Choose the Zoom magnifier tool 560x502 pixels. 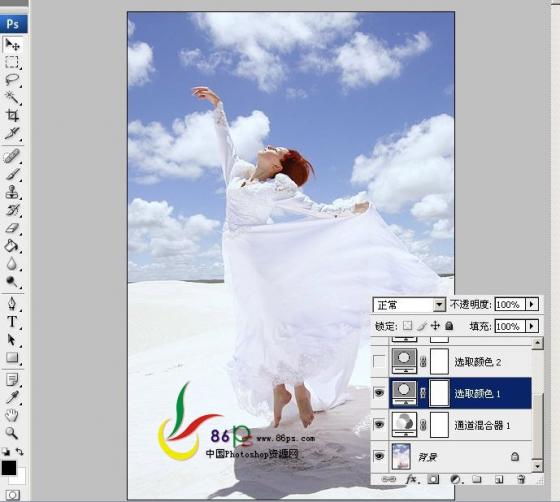point(12,433)
